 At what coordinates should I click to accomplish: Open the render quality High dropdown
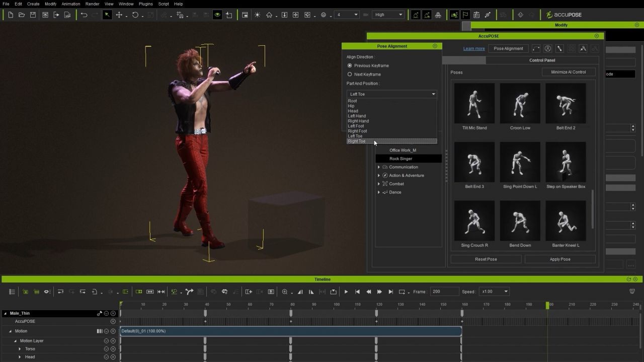coord(388,15)
